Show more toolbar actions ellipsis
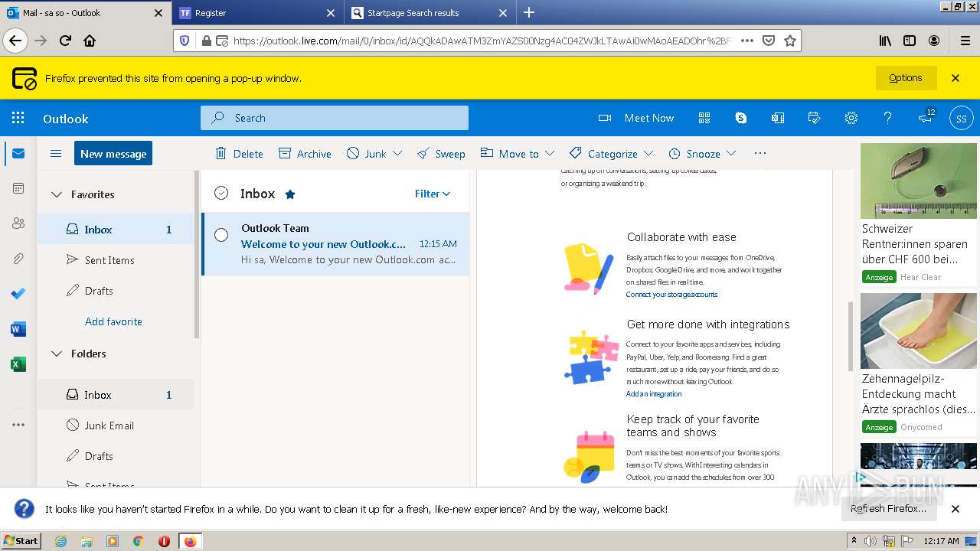 point(760,153)
